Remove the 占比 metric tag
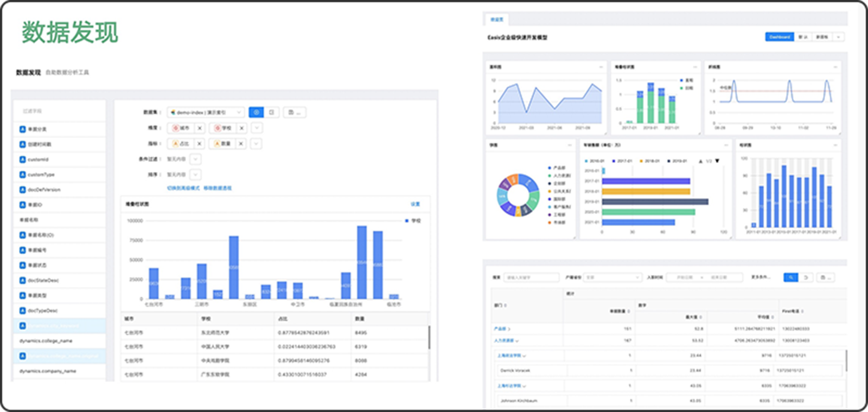868x412 pixels. point(199,144)
